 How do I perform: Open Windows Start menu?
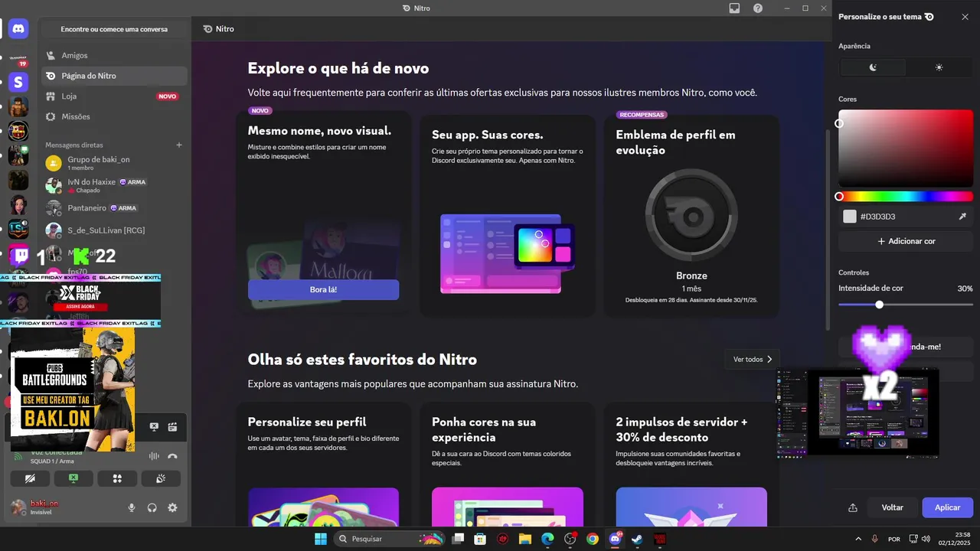321,539
